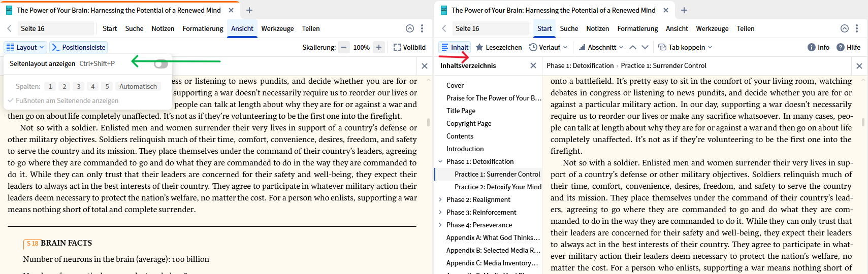Switch to Vollbild fullscreen mode
Screen dimensions: 868x274
409,47
